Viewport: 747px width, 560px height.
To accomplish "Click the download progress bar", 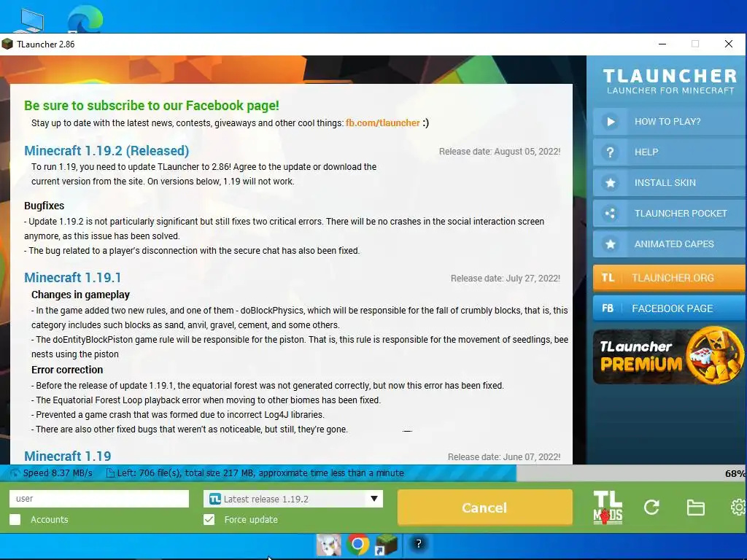I will 373,473.
